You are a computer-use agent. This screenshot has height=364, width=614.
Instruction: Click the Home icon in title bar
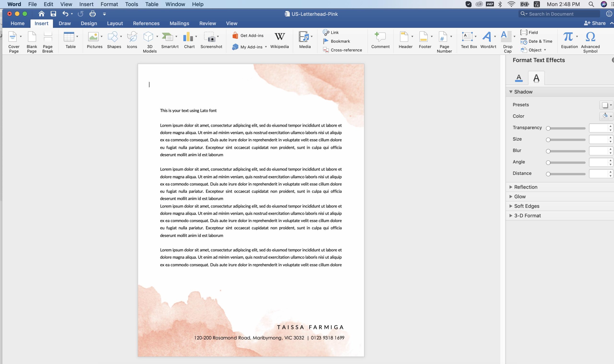click(x=41, y=14)
